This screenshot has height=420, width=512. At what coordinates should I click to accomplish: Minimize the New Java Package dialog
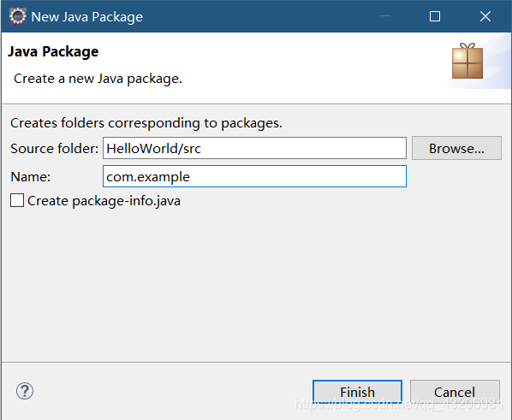click(385, 16)
